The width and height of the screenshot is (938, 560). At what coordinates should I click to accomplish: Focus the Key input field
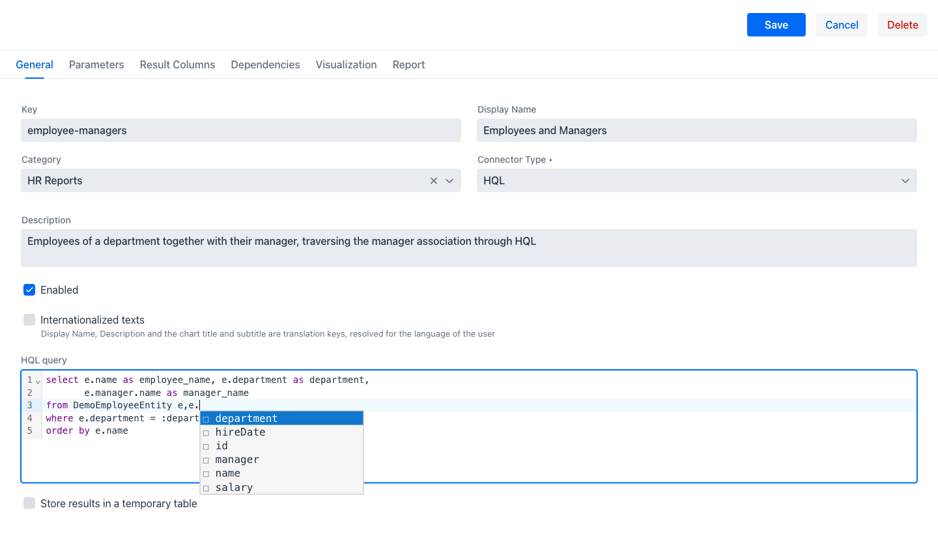(x=241, y=130)
